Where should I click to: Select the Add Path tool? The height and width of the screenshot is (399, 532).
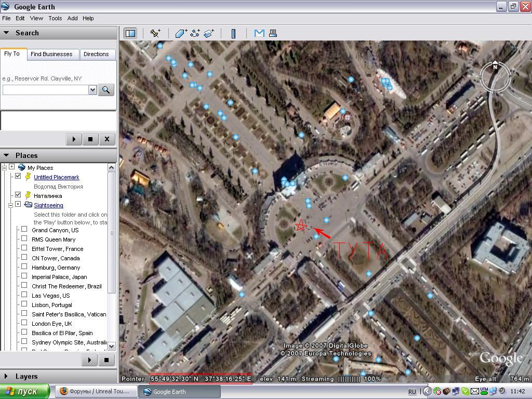coord(195,33)
